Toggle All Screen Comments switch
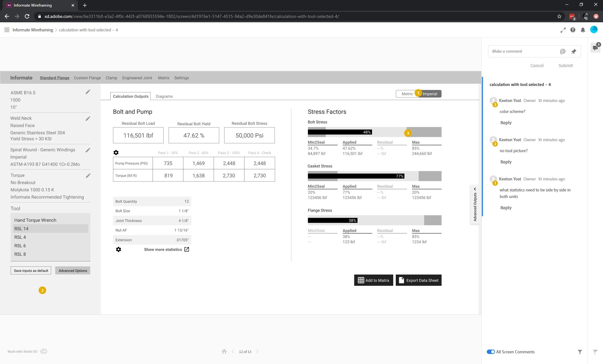The width and height of the screenshot is (603, 364). tap(491, 352)
